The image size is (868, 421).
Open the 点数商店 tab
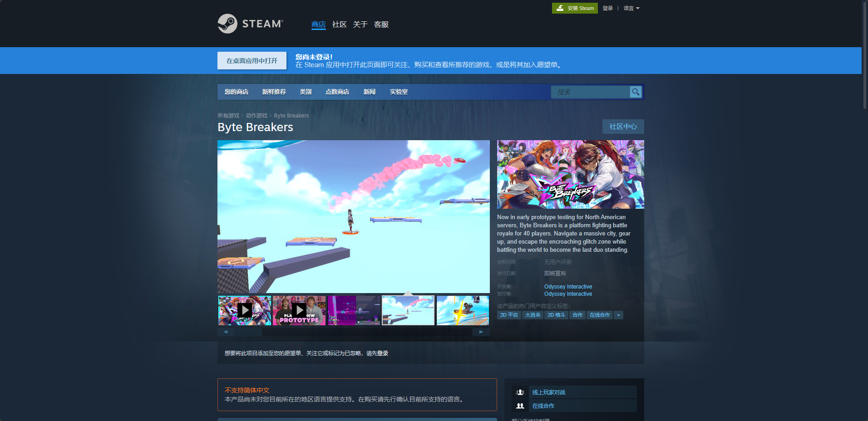337,92
